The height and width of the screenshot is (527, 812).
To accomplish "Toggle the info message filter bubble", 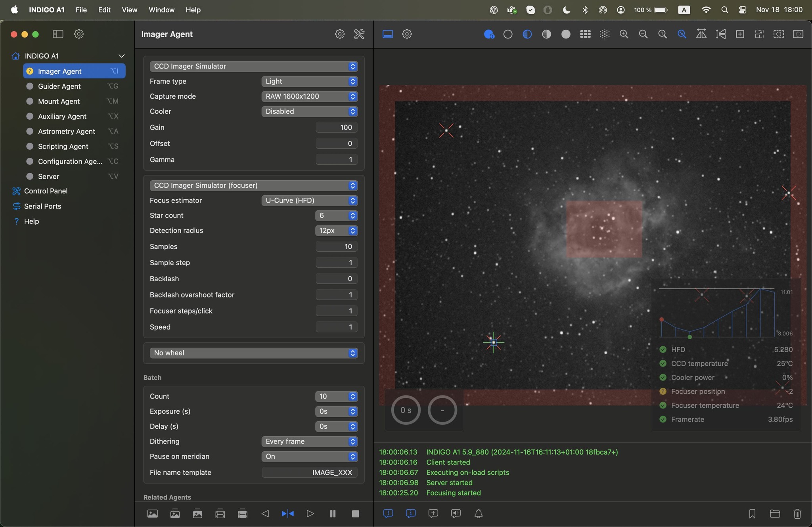I will point(411,514).
